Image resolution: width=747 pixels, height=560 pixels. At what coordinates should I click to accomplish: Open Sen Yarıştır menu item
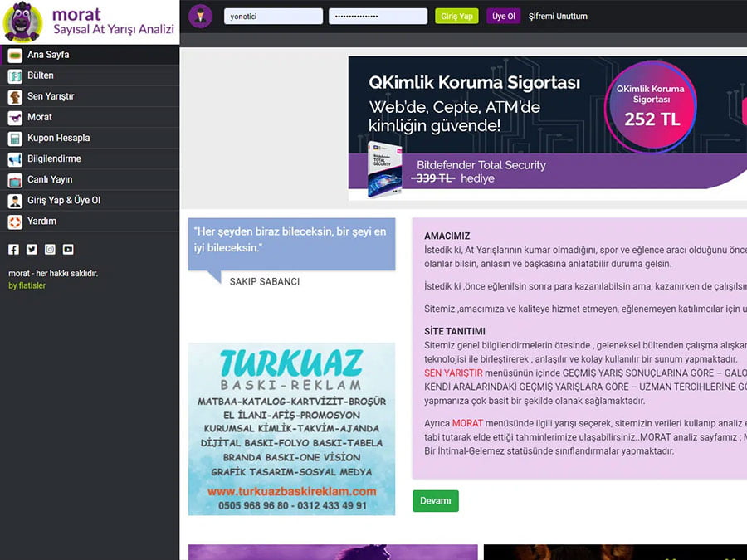point(90,97)
